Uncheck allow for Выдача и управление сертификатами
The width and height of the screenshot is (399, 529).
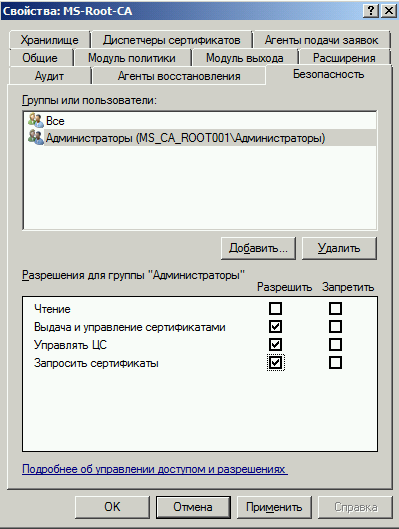click(275, 327)
